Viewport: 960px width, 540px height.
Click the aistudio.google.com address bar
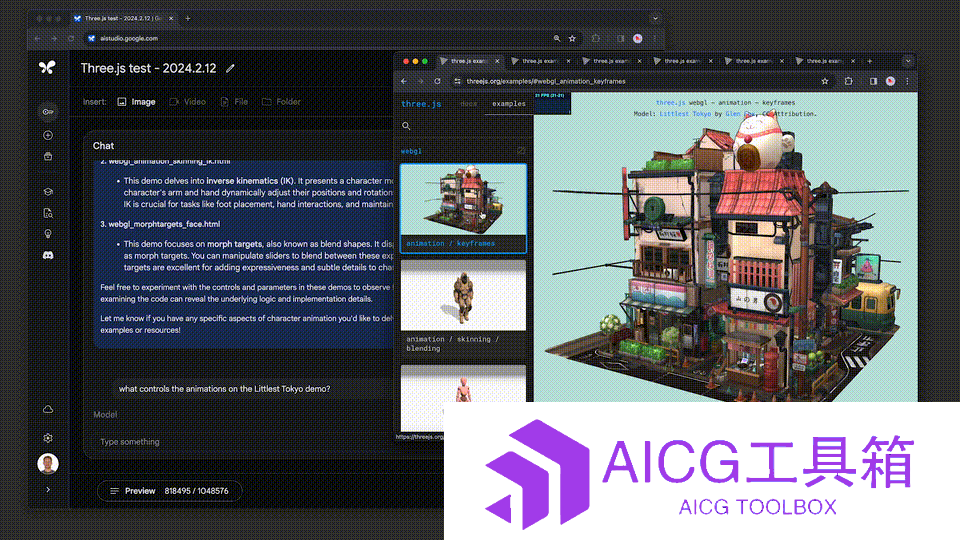(x=318, y=38)
